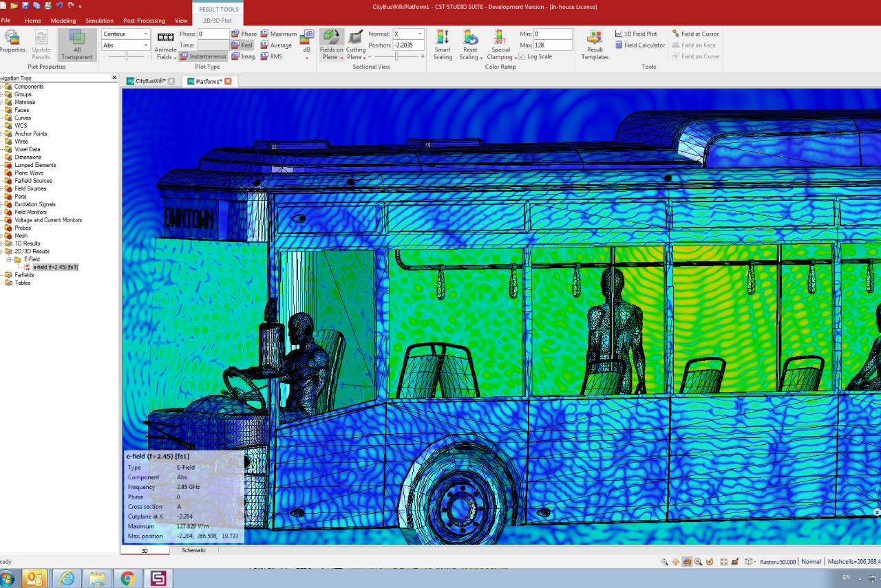Open the Contour plot type dropdown

125,34
